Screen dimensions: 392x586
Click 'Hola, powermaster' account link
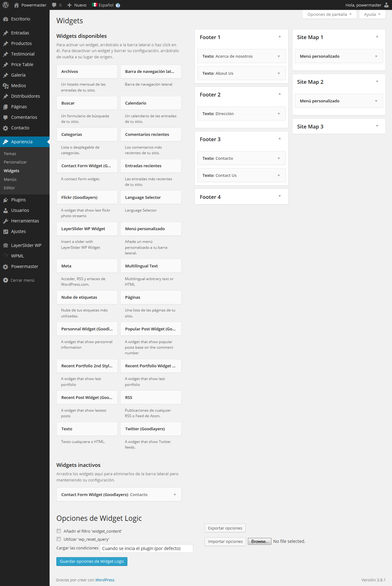coord(363,5)
